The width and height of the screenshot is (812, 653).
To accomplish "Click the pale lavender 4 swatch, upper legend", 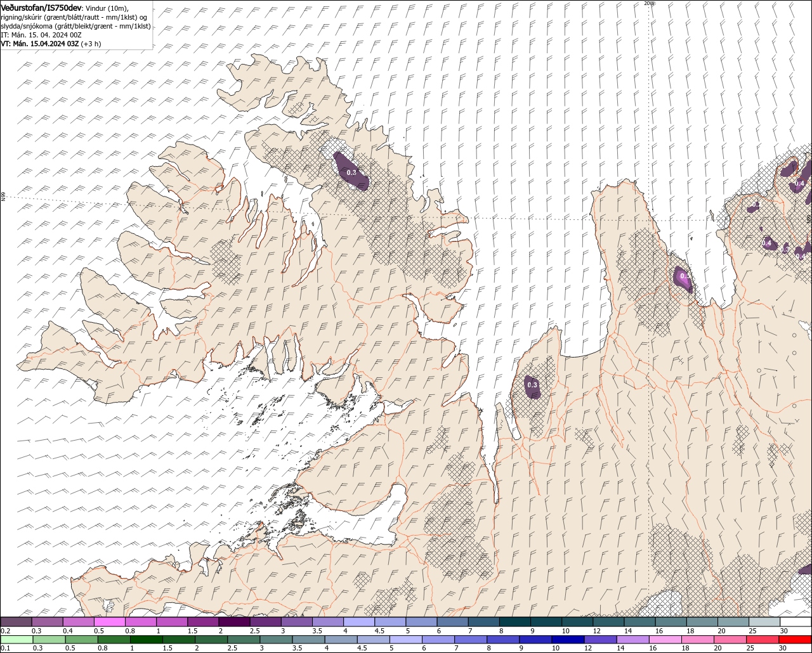I will (x=358, y=622).
